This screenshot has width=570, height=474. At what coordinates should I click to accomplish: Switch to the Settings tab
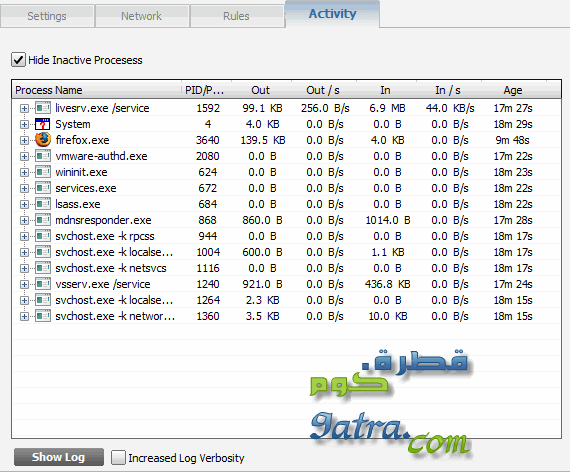click(47, 16)
